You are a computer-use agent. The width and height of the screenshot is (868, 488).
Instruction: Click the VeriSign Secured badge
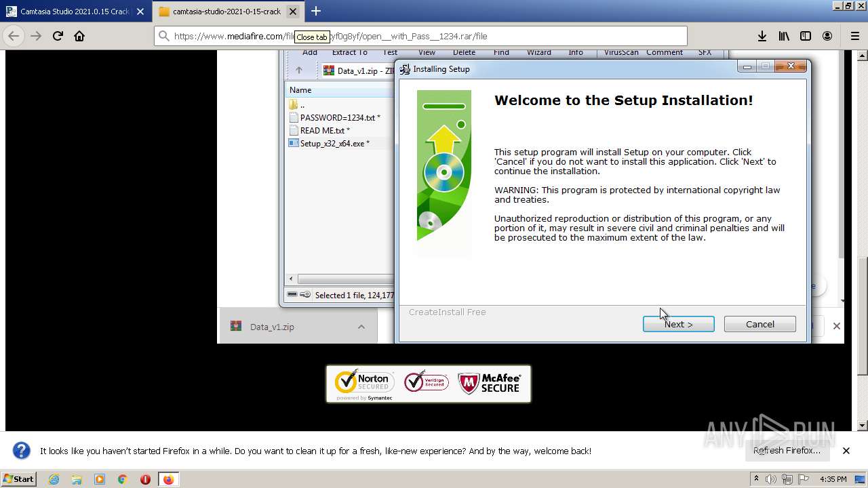point(426,382)
